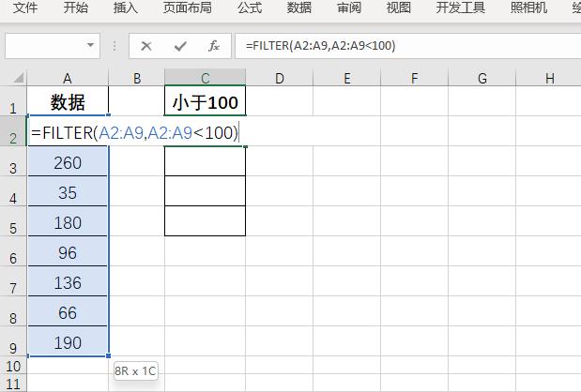Select all cells with corner triangle
Screen dimensions: 581x392
coord(19,78)
